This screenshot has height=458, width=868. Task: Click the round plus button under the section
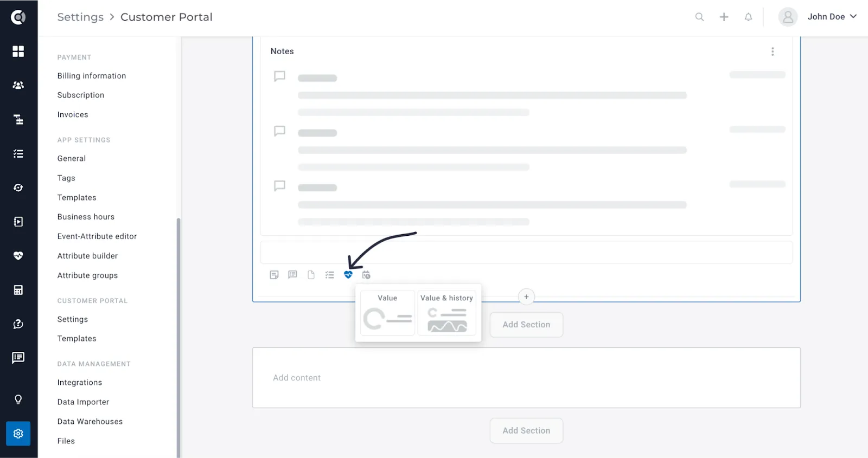coord(526,297)
